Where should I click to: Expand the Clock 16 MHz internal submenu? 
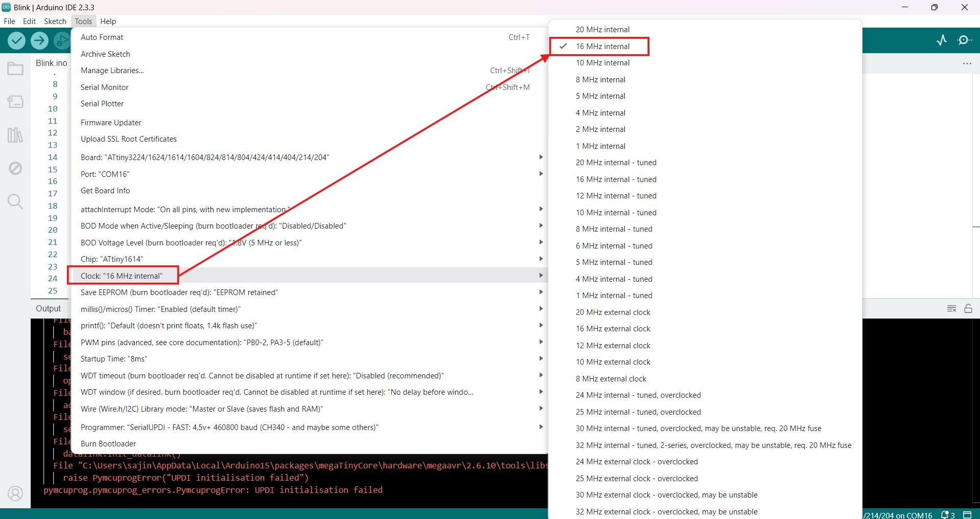[x=309, y=276]
